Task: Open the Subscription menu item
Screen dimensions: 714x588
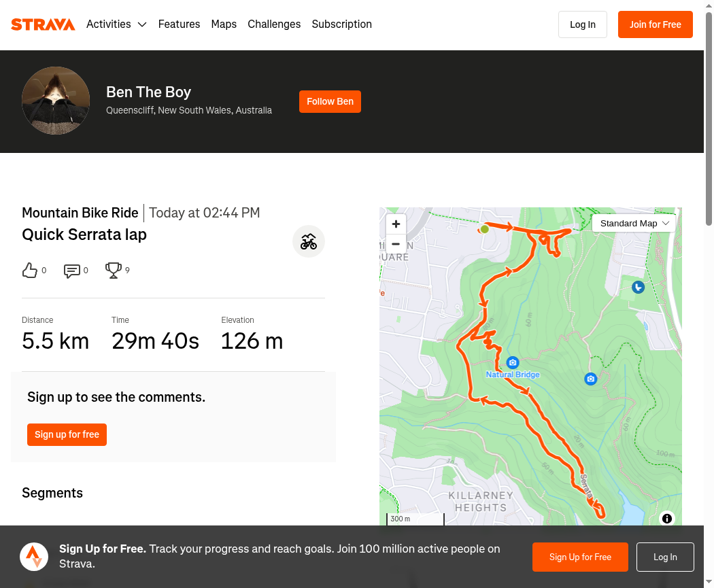Action: click(341, 24)
